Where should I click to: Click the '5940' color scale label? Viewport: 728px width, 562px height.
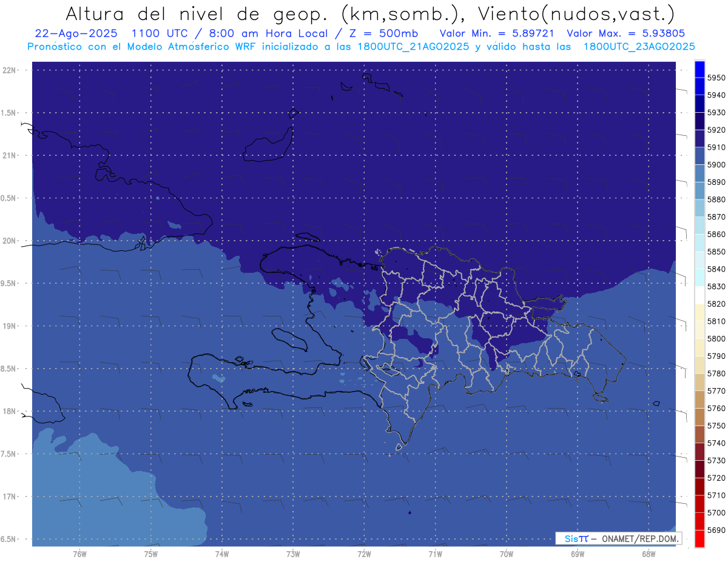tap(716, 95)
